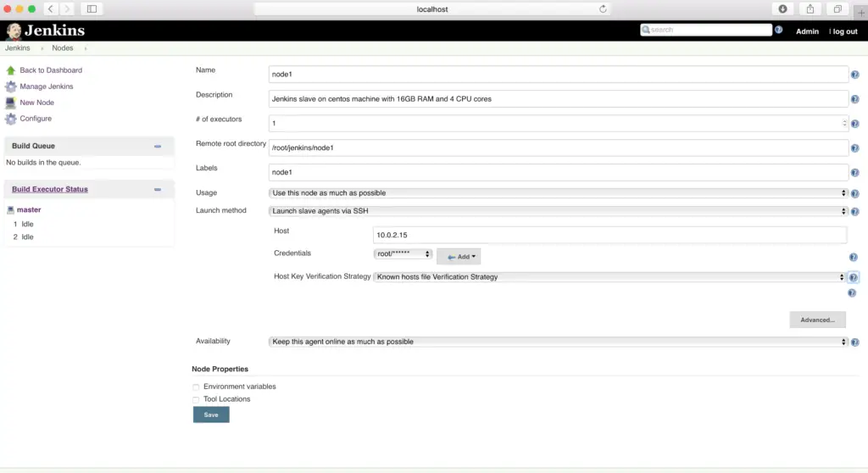Click help icon for Host Key Verification Strategy

point(853,277)
